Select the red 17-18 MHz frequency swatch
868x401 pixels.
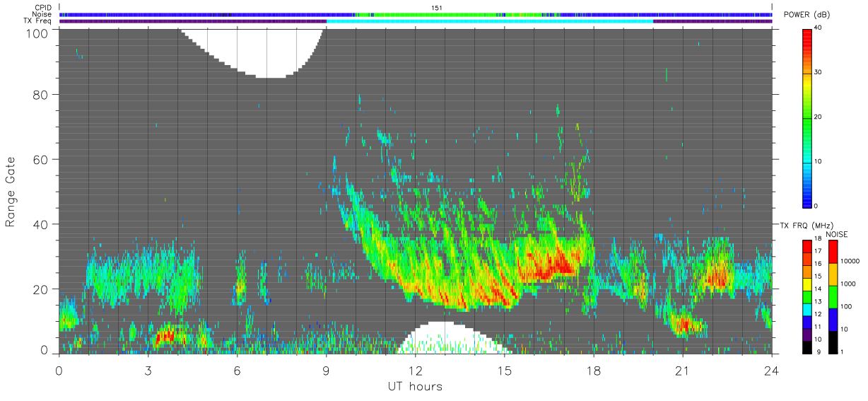pyautogui.click(x=807, y=247)
